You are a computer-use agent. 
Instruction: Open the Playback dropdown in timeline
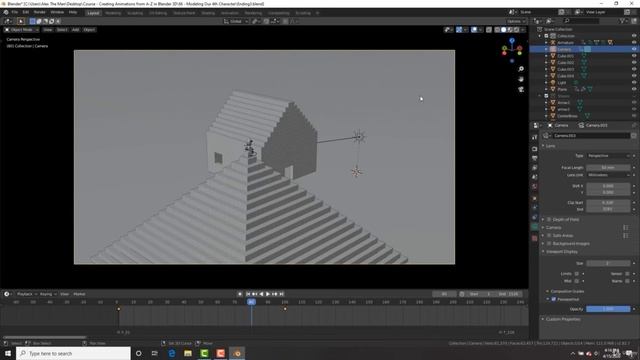(27, 294)
